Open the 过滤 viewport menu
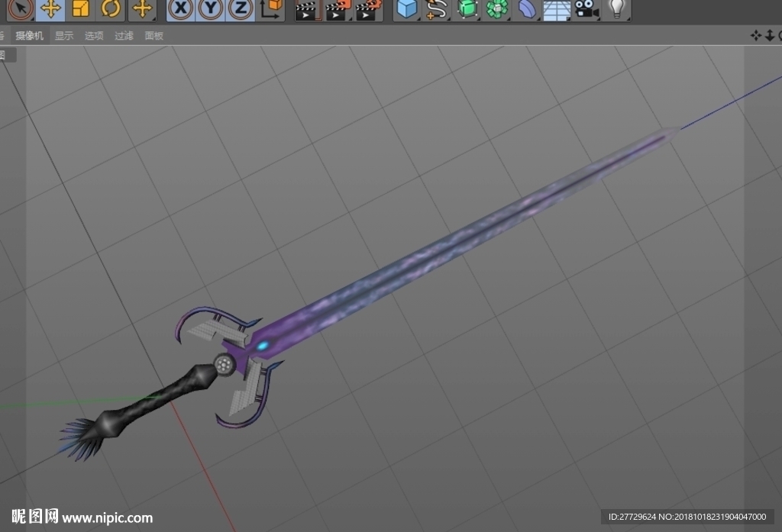The image size is (782, 532). [124, 36]
